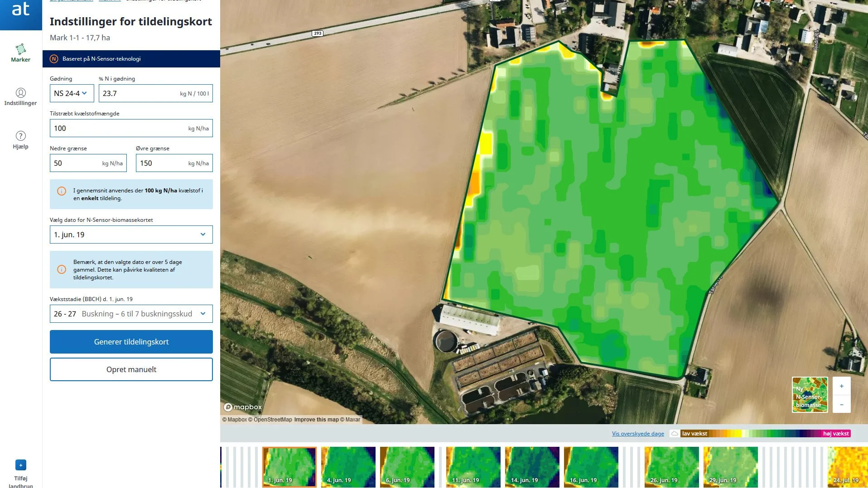Select the 4. jun. 19 biomass thumbnail

click(x=348, y=467)
